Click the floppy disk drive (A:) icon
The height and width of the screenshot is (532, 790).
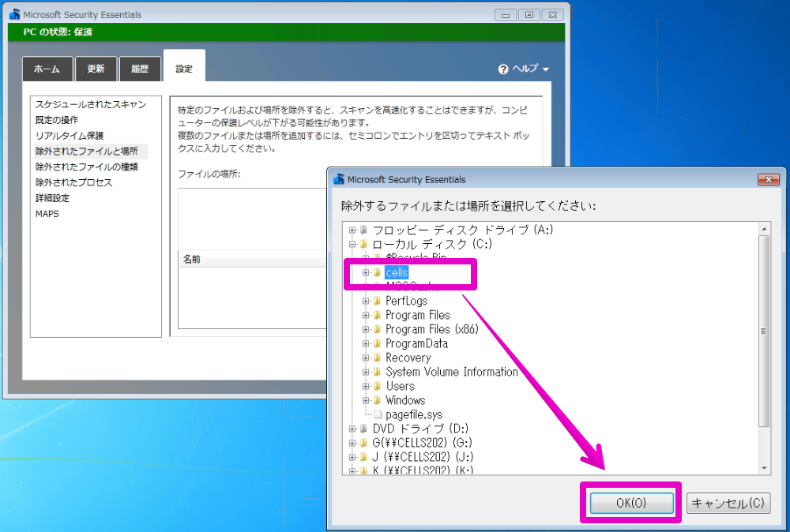[x=363, y=230]
